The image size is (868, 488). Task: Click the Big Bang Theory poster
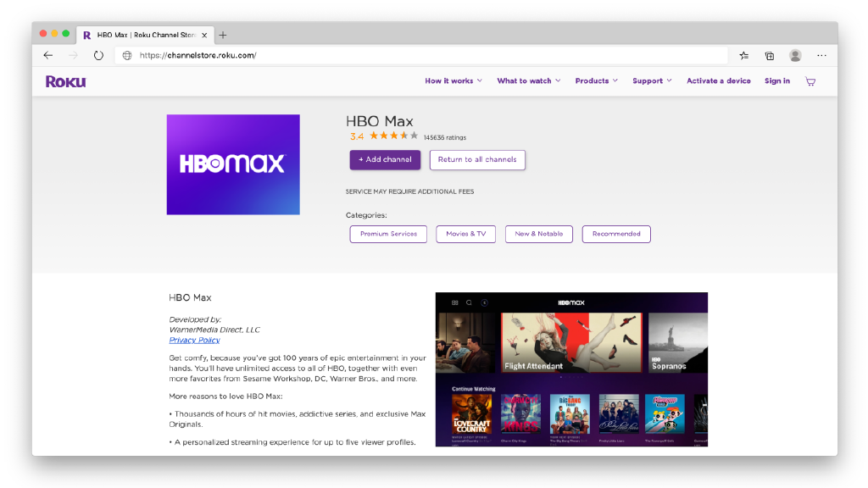pyautogui.click(x=570, y=414)
